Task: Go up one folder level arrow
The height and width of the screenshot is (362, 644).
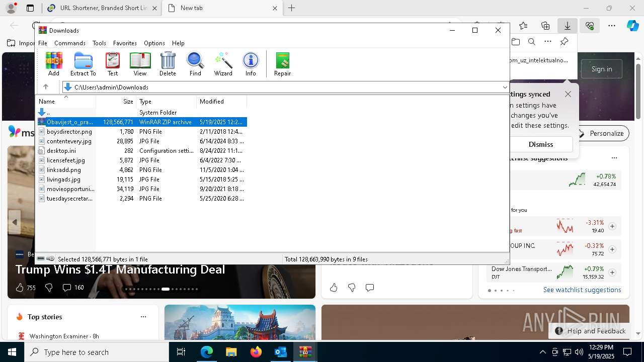Action: pos(46,87)
